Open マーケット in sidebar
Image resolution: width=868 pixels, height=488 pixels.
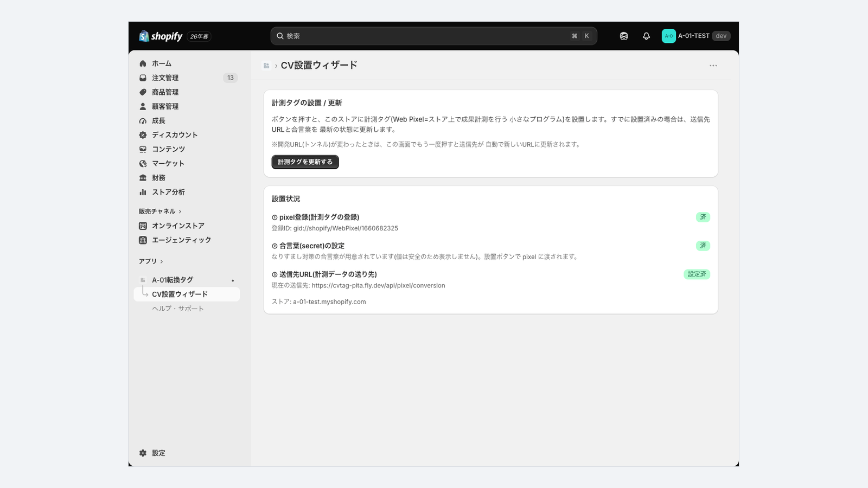tap(187, 163)
